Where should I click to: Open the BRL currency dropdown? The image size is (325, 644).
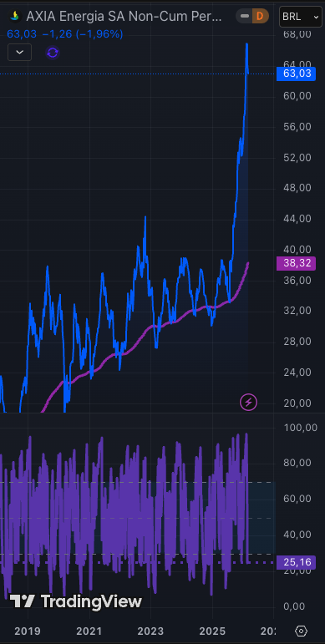click(x=300, y=17)
